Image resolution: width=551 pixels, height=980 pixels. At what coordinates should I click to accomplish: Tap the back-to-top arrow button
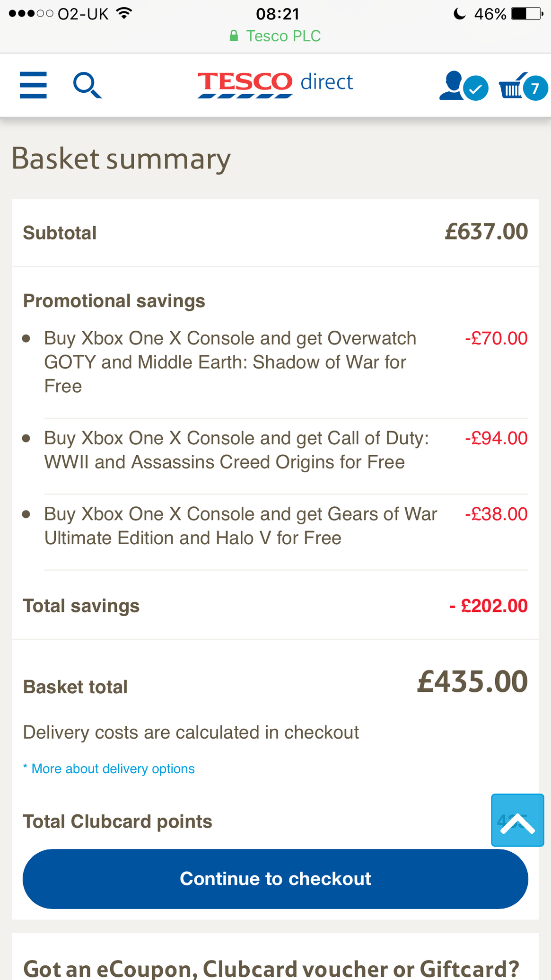(517, 820)
